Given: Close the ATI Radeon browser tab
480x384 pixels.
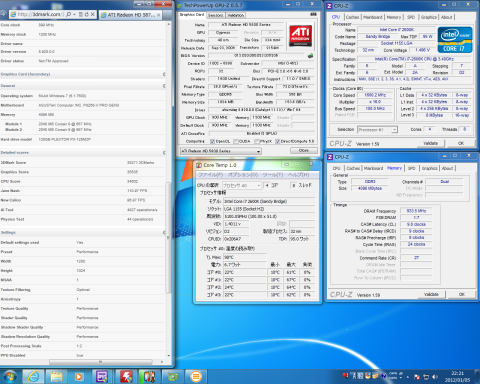Looking at the screenshot, I should 158,15.
